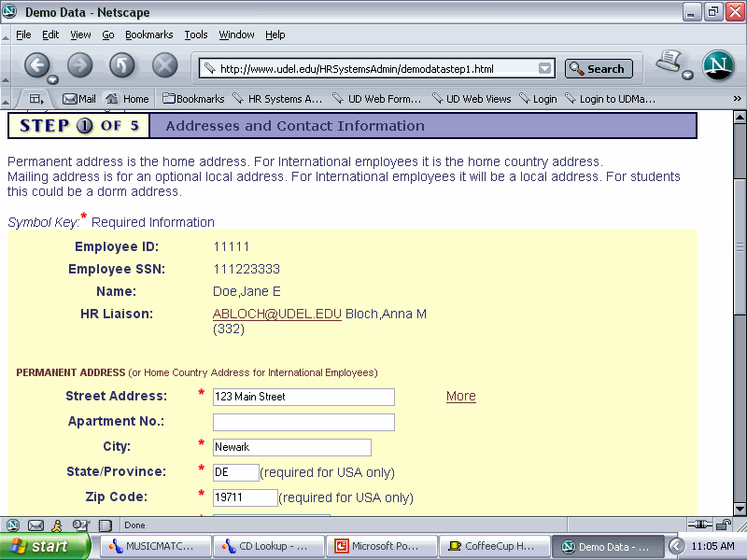
Task: Open Mail from the personal toolbar
Action: click(79, 99)
